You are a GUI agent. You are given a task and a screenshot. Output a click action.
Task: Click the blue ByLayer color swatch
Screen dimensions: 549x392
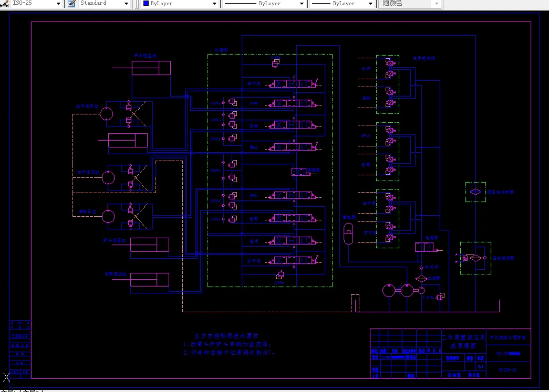pyautogui.click(x=147, y=3)
